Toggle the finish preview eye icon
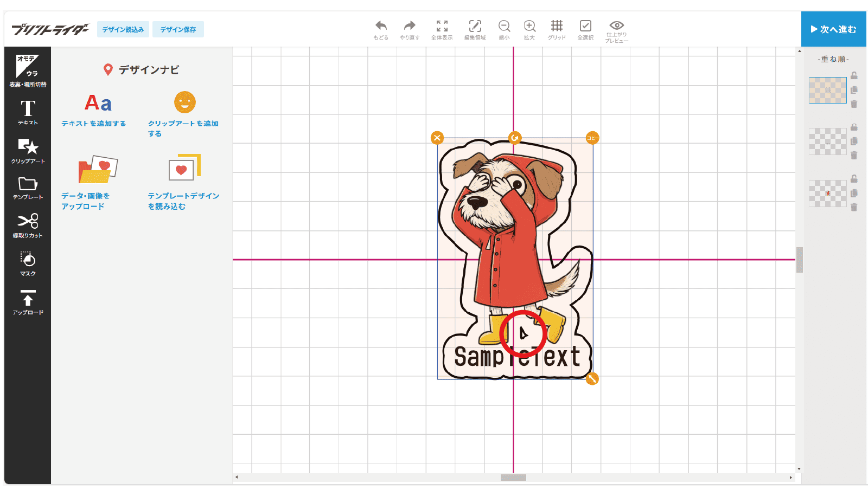868x496 pixels. pos(616,29)
